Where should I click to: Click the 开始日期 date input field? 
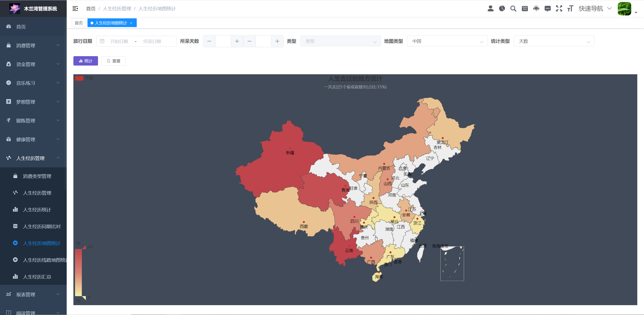(x=119, y=41)
